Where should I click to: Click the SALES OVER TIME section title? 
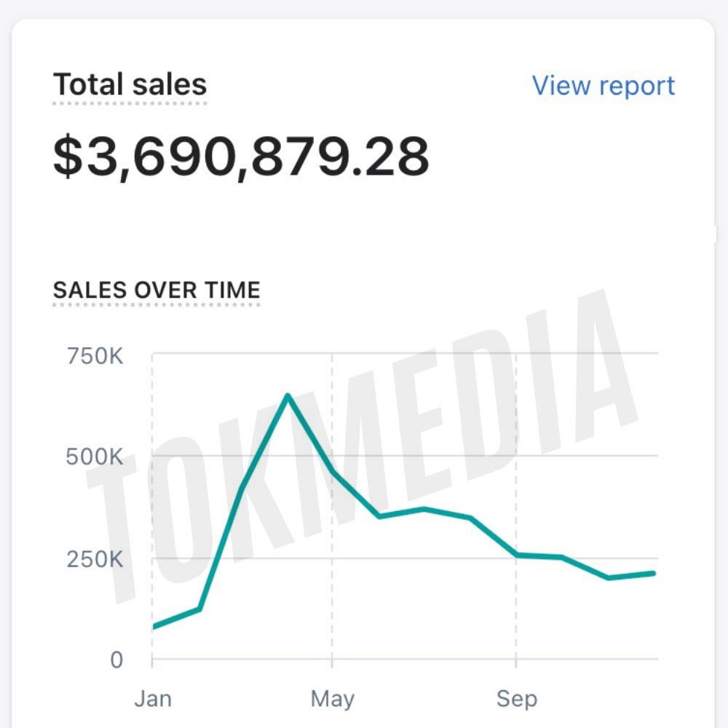point(157,290)
